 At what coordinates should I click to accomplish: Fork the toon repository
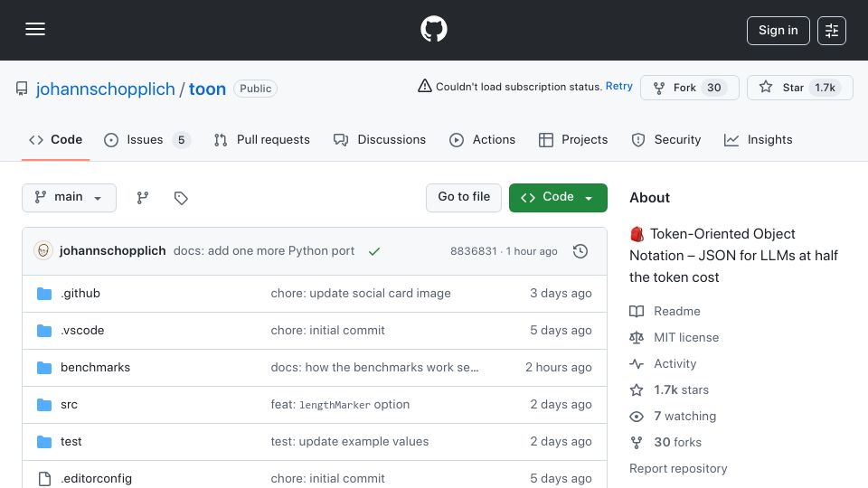pos(689,88)
